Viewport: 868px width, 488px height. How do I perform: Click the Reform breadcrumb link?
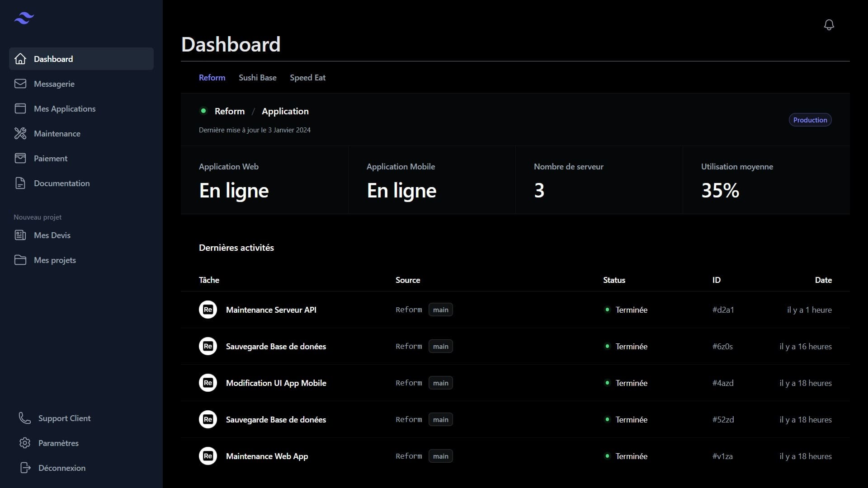[x=229, y=111]
